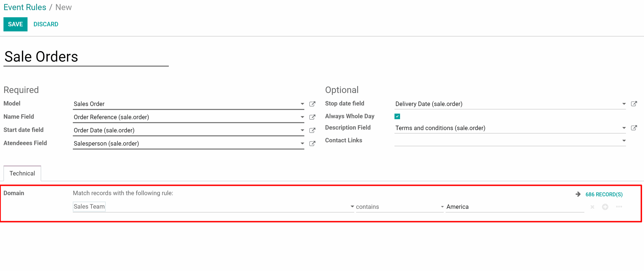This screenshot has height=271, width=644.
Task: Change the 'contains' operator dropdown
Action: click(x=400, y=207)
